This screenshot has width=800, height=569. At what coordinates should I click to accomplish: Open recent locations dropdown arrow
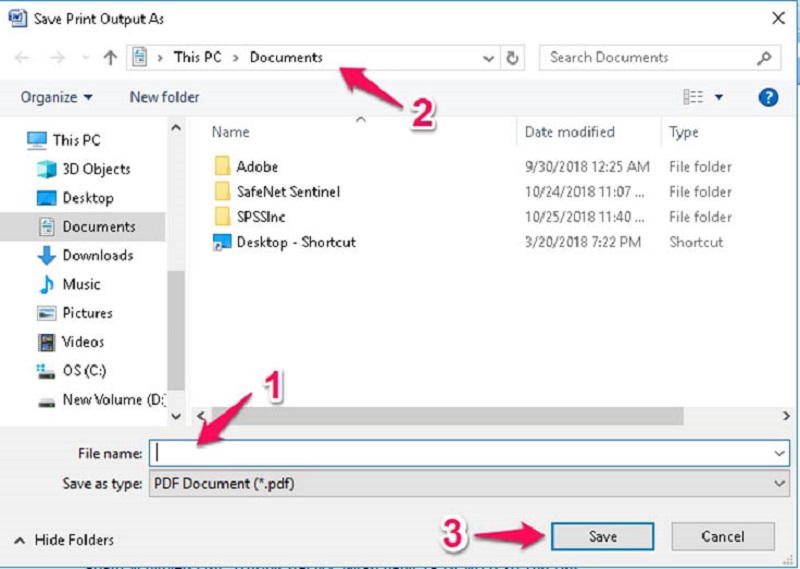[86, 58]
